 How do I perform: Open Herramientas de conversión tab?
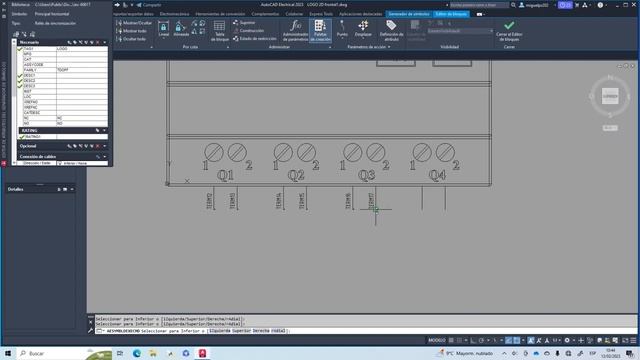220,14
